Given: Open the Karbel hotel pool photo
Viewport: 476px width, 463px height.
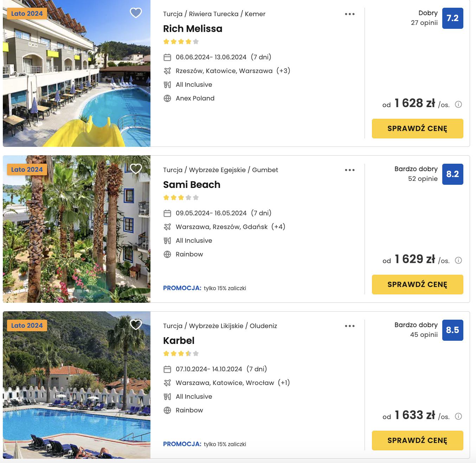Looking at the screenshot, I should (x=77, y=385).
